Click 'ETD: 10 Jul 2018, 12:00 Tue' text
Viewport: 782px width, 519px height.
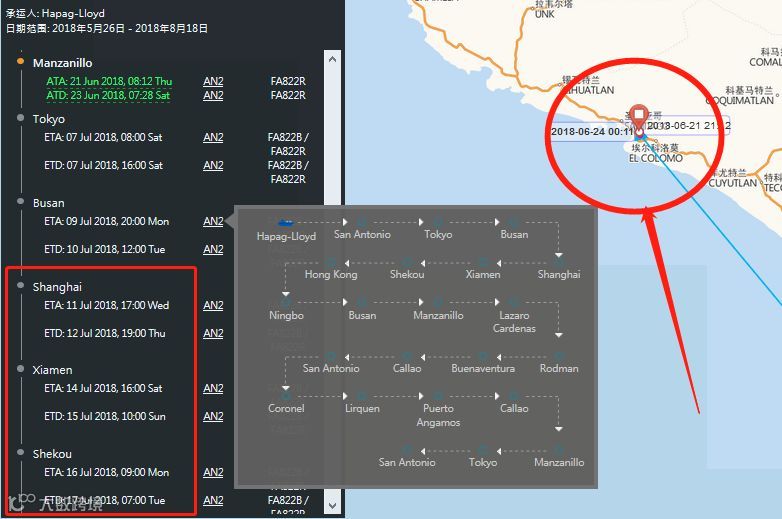point(104,249)
